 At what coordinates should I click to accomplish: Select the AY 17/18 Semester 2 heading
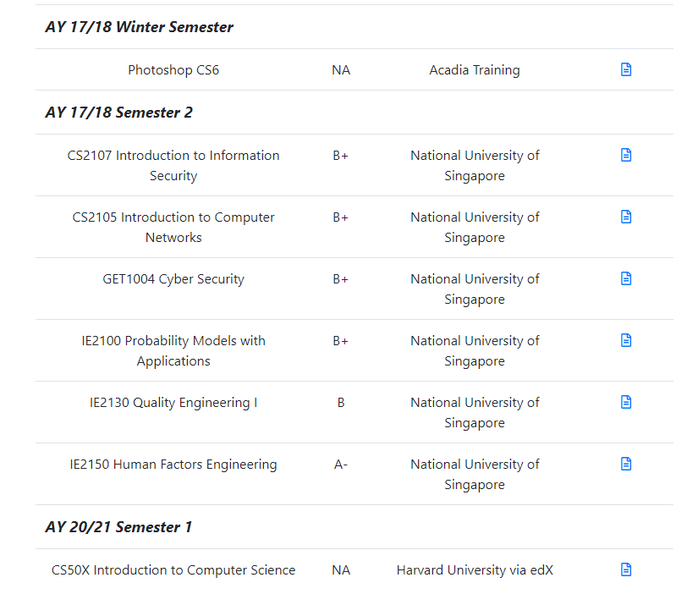[x=119, y=112]
